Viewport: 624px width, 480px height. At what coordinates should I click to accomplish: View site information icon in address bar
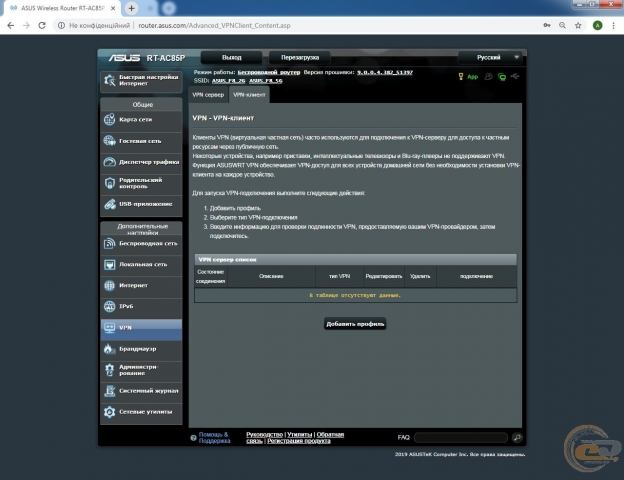pos(61,25)
